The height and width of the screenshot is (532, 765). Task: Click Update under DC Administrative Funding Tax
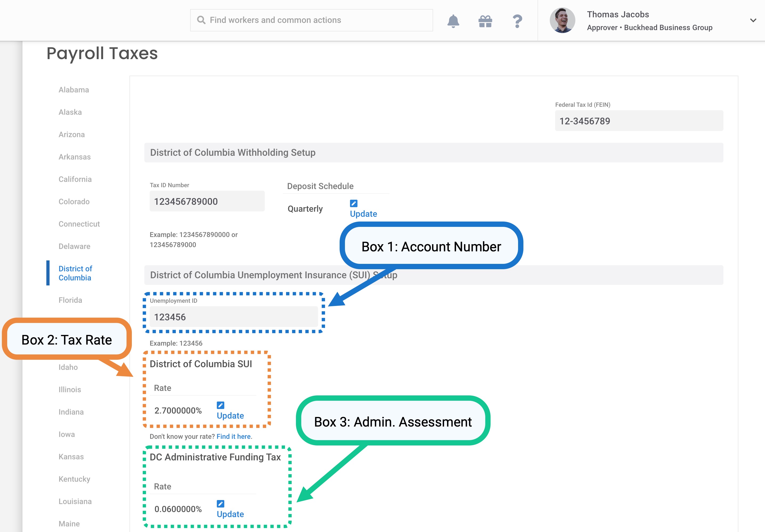tap(230, 514)
